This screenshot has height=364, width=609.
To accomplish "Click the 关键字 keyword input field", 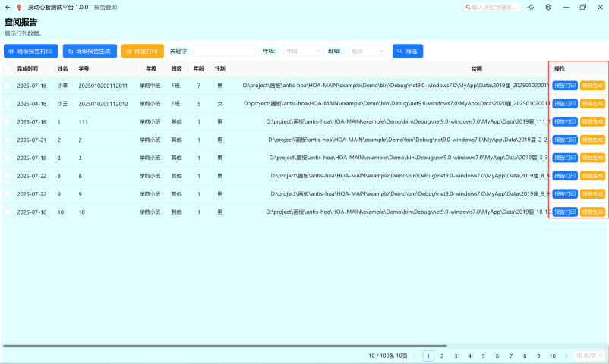I will [x=223, y=52].
